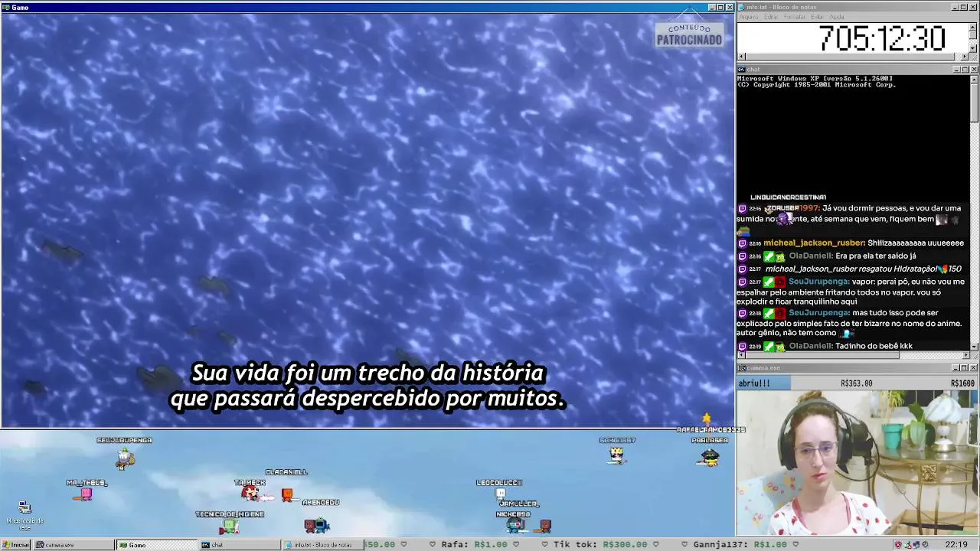This screenshot has width=980, height=551.
Task: Click the TECNICO_DE_HIGIENE green character sprite
Action: click(228, 527)
